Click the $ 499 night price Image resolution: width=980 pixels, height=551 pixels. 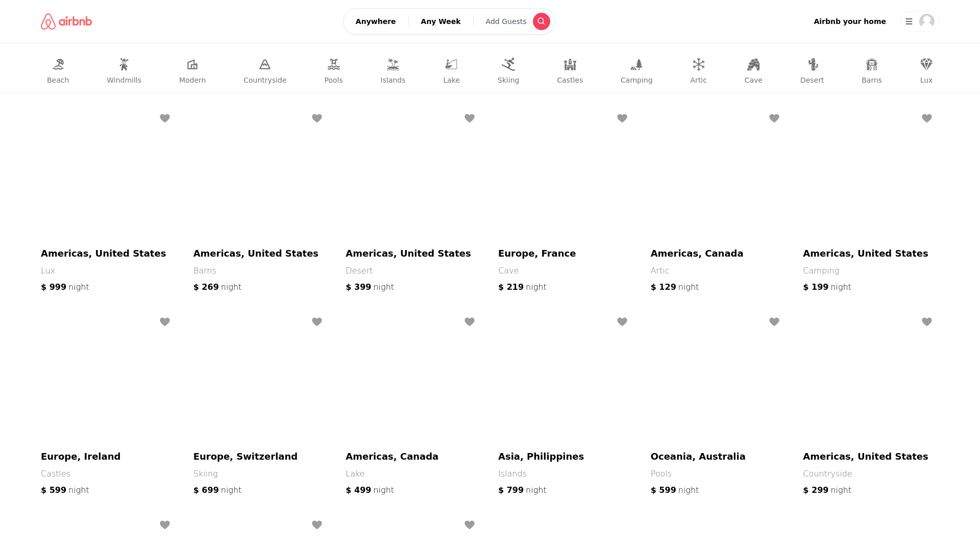pyautogui.click(x=370, y=490)
